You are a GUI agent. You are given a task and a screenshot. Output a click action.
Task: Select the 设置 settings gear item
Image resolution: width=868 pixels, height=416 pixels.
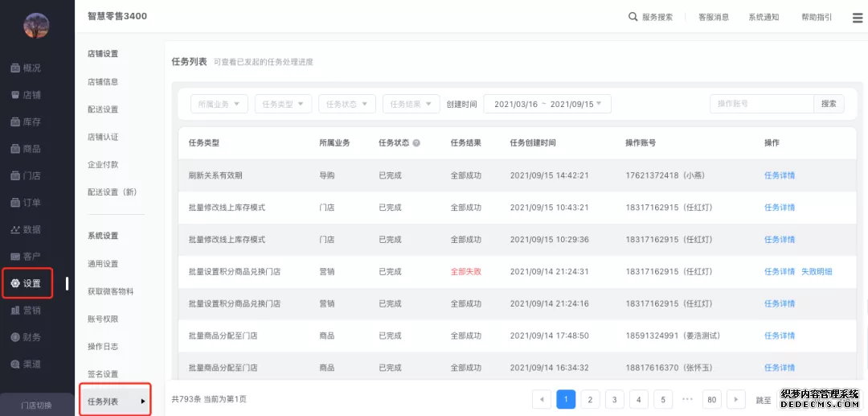tap(27, 283)
